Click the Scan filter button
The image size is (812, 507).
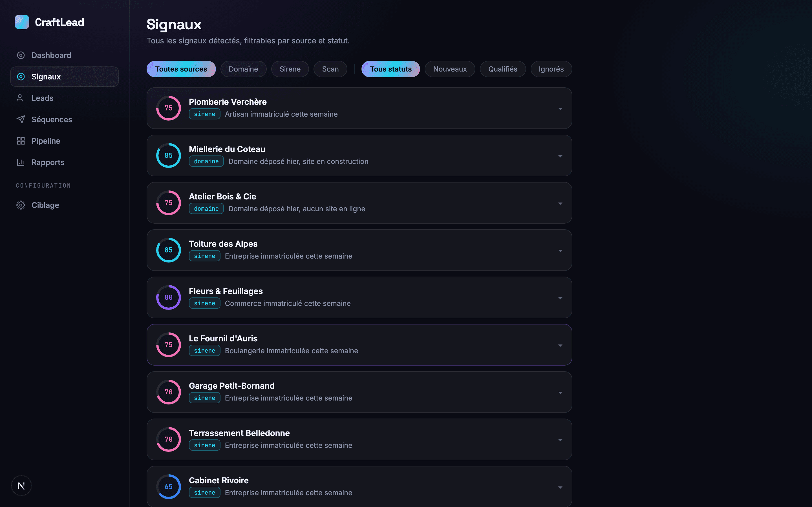click(330, 69)
